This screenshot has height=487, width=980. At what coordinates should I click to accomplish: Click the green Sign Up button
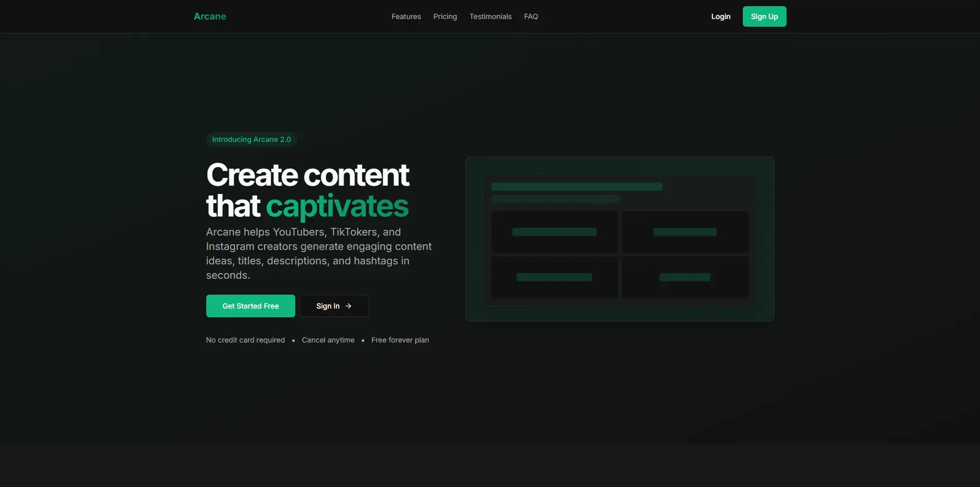coord(764,16)
